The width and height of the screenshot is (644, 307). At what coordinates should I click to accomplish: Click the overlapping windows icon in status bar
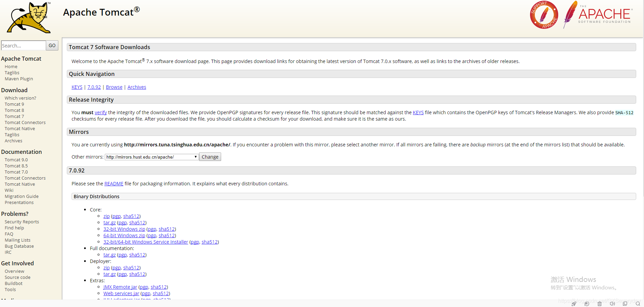(625, 304)
